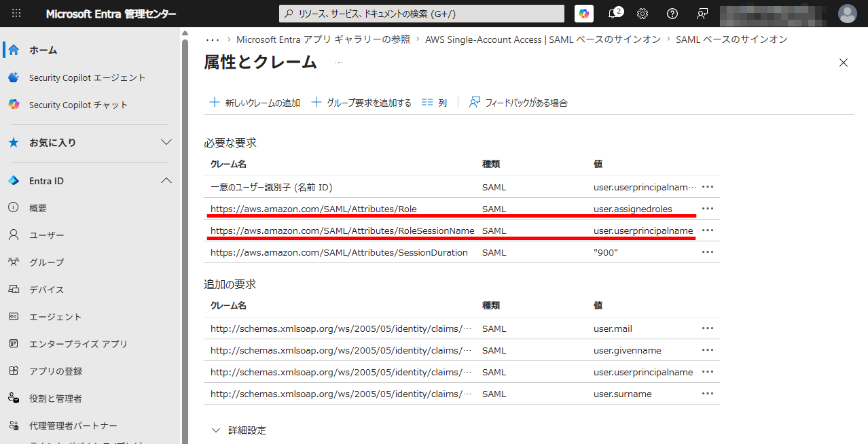This screenshot has width=868, height=444.
Task: Click the user.assignedroles value
Action: [633, 209]
